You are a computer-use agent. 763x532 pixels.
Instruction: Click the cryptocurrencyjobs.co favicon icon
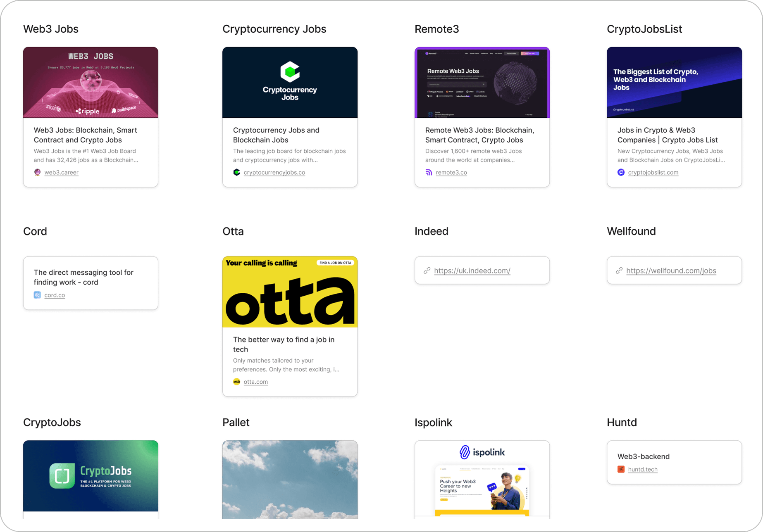click(236, 172)
